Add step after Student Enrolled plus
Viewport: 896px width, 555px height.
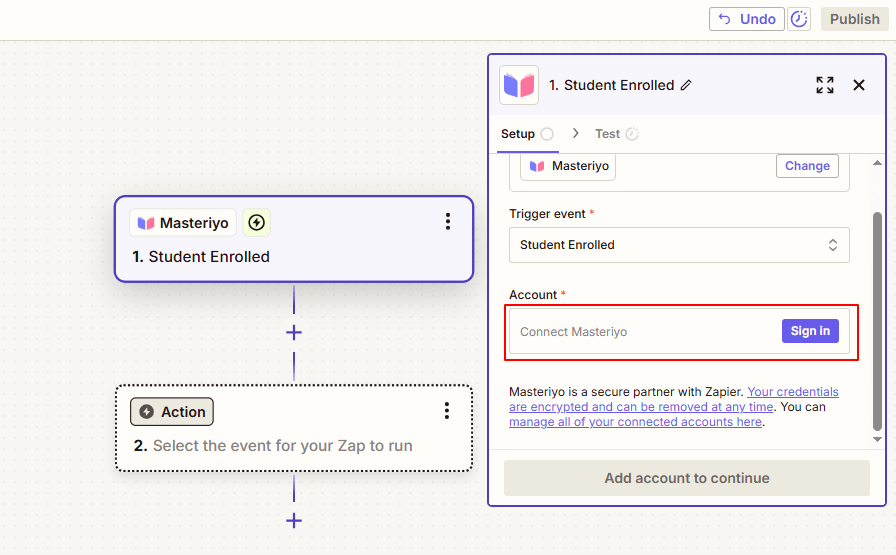294,333
